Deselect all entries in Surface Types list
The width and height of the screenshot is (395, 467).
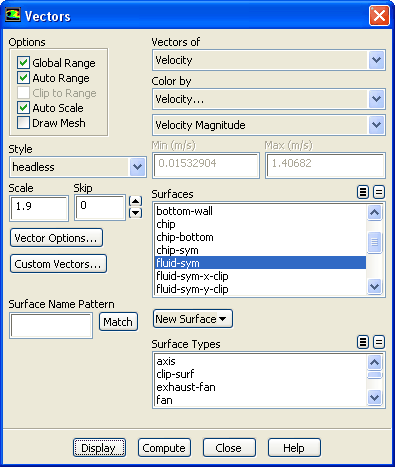pyautogui.click(x=379, y=342)
